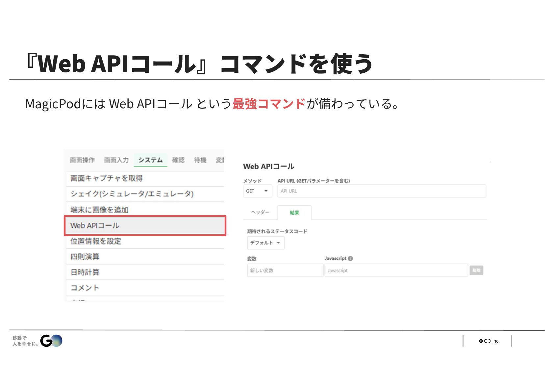Select the 四則演算 command
This screenshot has height=392, width=554.
[x=145, y=257]
